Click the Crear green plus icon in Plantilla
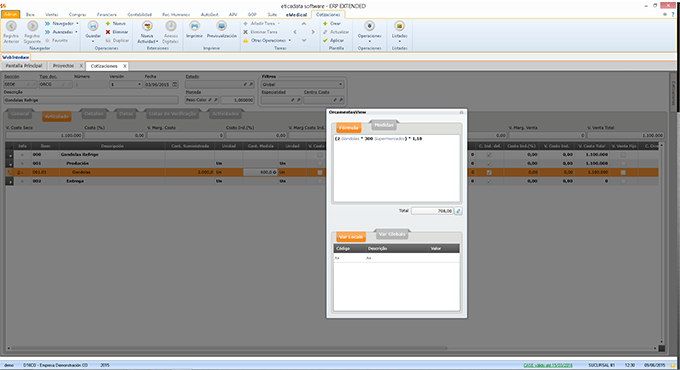The width and height of the screenshot is (680, 370). pyautogui.click(x=325, y=23)
